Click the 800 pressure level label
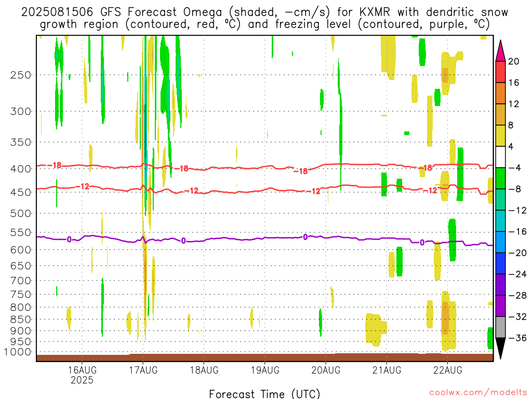 tap(21, 308)
